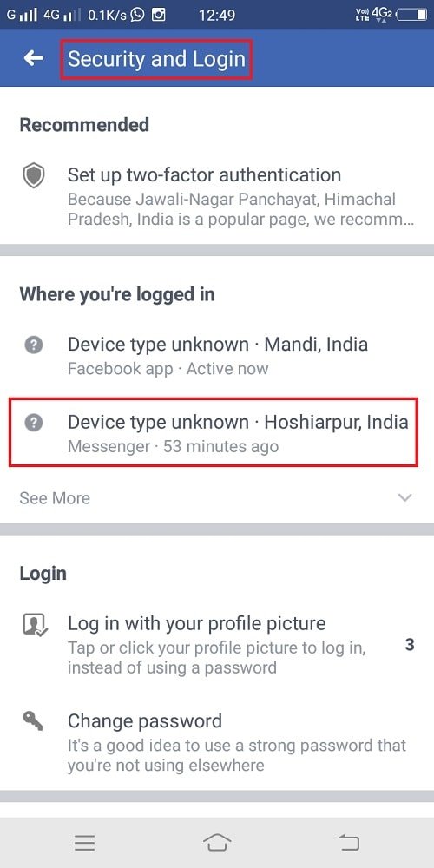
Task: Tap the Security and Login title
Action: coord(156,58)
